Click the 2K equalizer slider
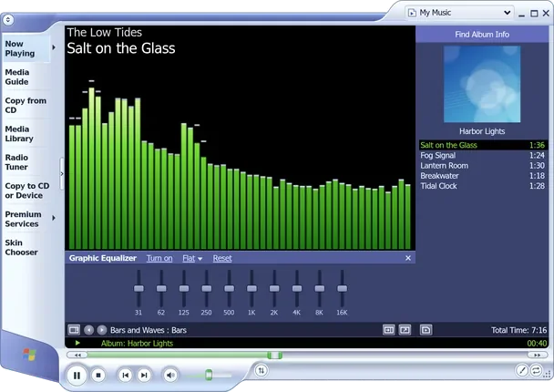Viewport: 554px width, 392px height. pyautogui.click(x=274, y=288)
